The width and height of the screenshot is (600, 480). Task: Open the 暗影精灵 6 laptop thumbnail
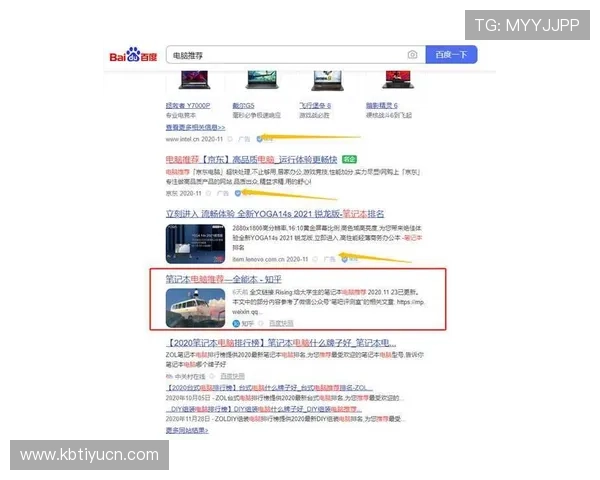(398, 80)
